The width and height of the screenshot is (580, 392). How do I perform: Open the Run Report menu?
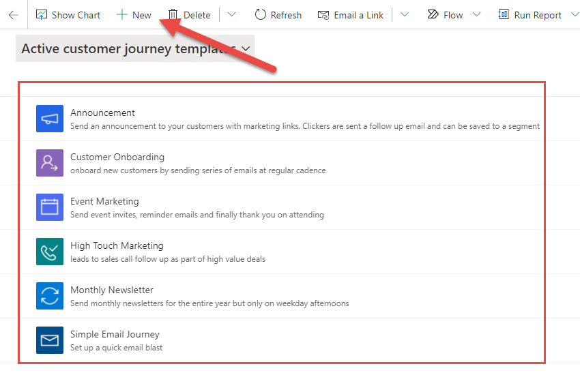tap(530, 15)
